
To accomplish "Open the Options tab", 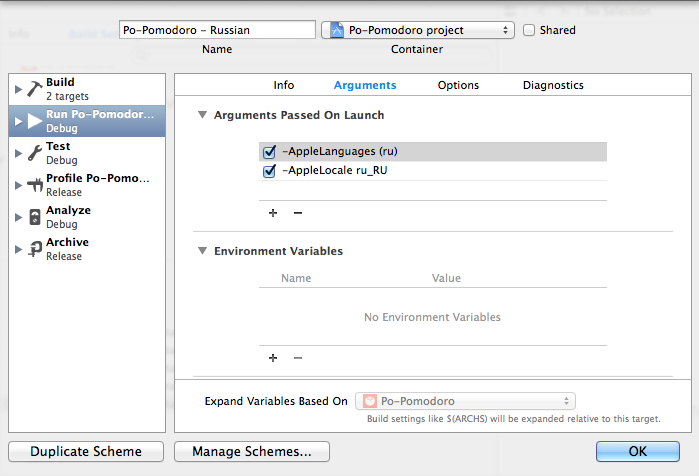I will coord(458,85).
